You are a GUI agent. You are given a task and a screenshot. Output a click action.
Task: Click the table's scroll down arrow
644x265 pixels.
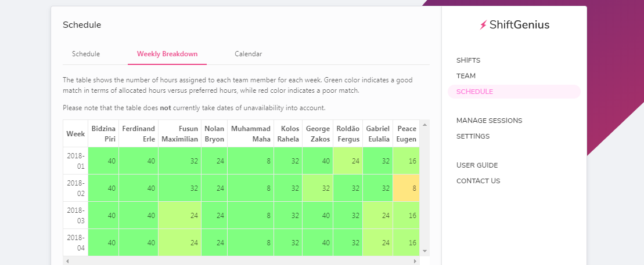424,251
